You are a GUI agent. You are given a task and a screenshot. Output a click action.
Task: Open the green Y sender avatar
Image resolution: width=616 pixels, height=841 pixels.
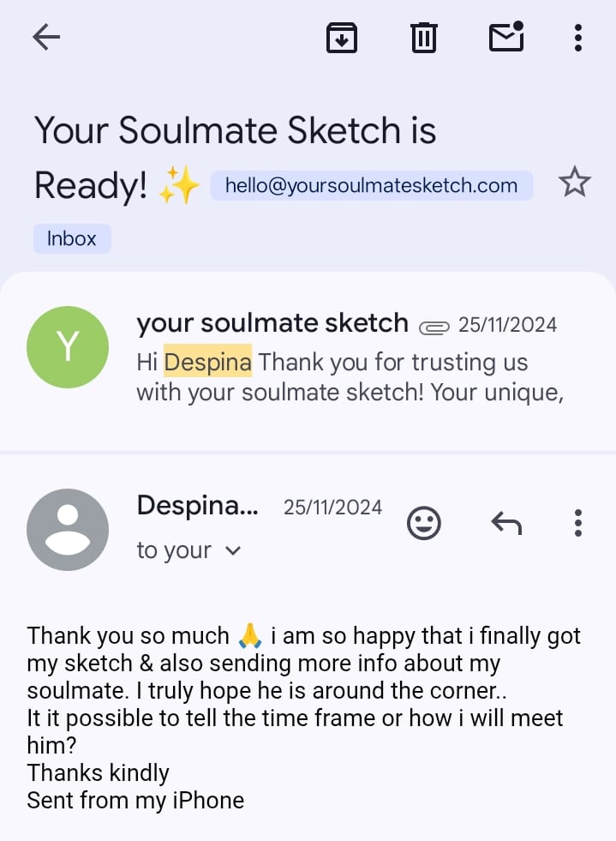pos(68,347)
